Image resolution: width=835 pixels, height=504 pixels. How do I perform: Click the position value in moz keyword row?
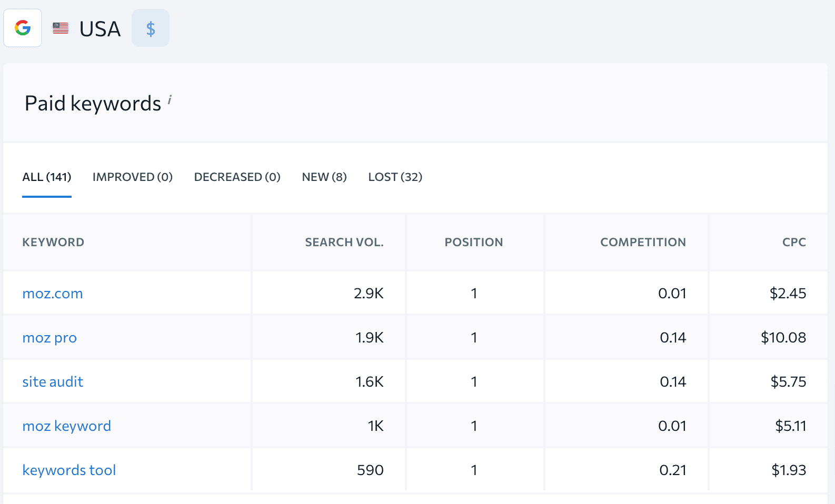click(474, 426)
